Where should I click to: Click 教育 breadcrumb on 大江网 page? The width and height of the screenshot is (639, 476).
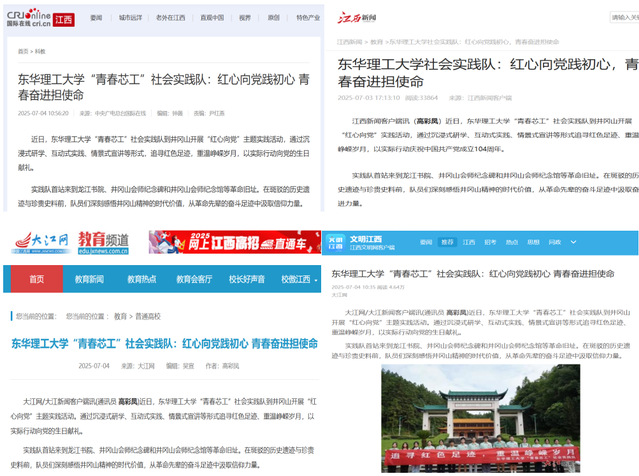pyautogui.click(x=120, y=316)
